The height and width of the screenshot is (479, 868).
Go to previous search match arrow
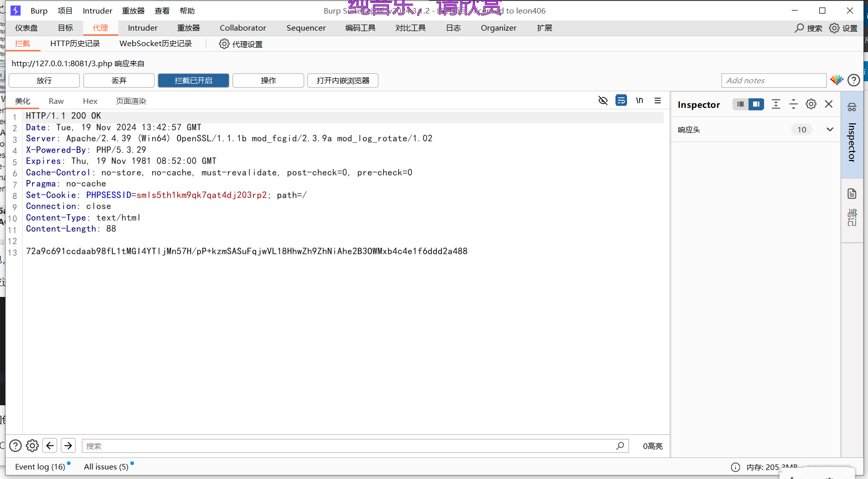click(50, 445)
